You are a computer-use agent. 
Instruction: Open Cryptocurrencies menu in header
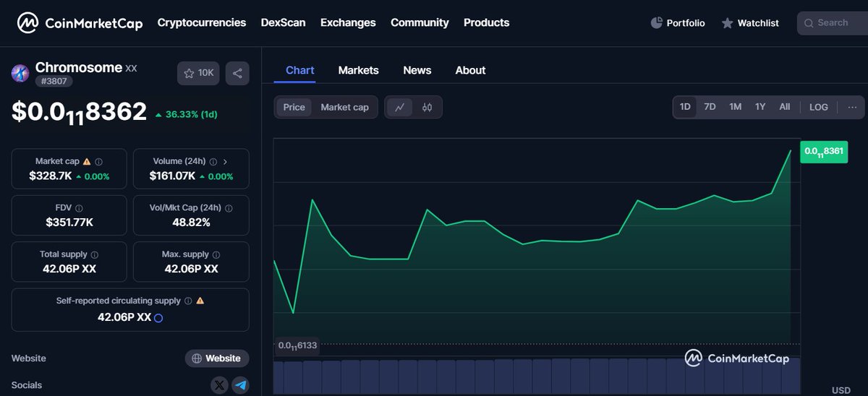(x=202, y=23)
